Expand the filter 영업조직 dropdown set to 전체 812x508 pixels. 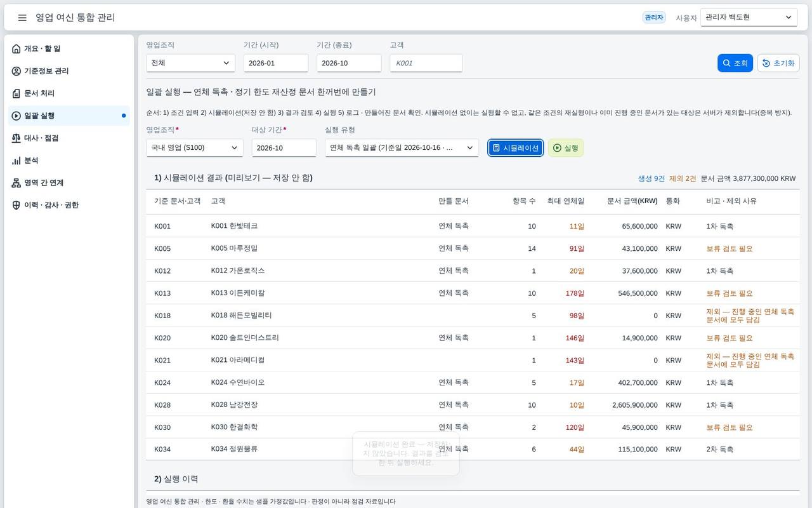click(x=190, y=63)
